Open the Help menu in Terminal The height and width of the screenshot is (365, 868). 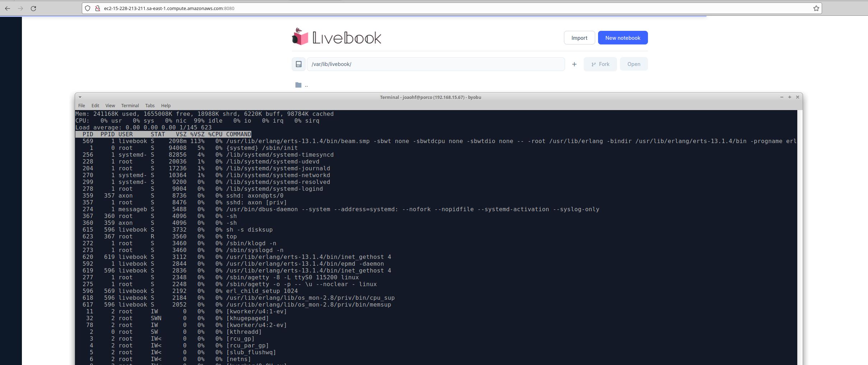tap(166, 105)
